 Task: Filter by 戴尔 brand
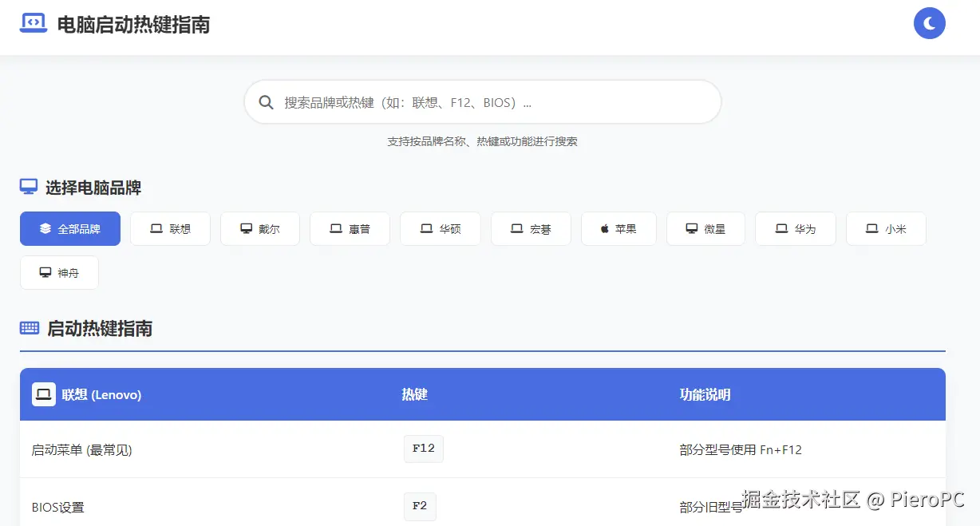coord(260,229)
